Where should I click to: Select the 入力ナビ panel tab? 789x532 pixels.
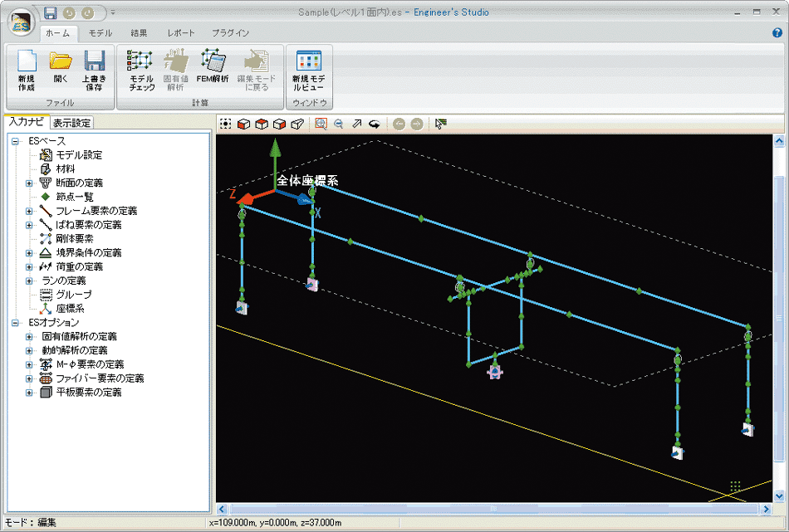pyautogui.click(x=27, y=122)
